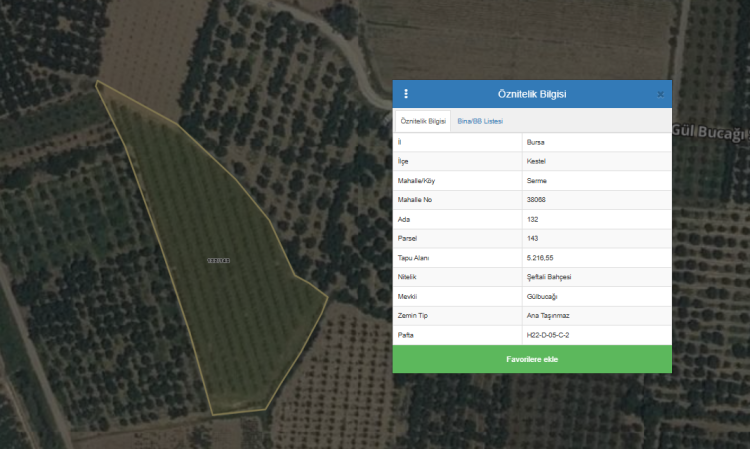
Task: Click the Tapu Alanı field name cell
Action: point(414,258)
